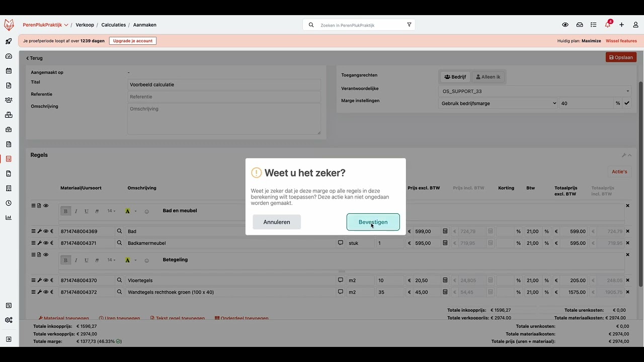Image resolution: width=644 pixels, height=362 pixels.
Task: Click the price field showing 45,00
Action: click(x=427, y=292)
